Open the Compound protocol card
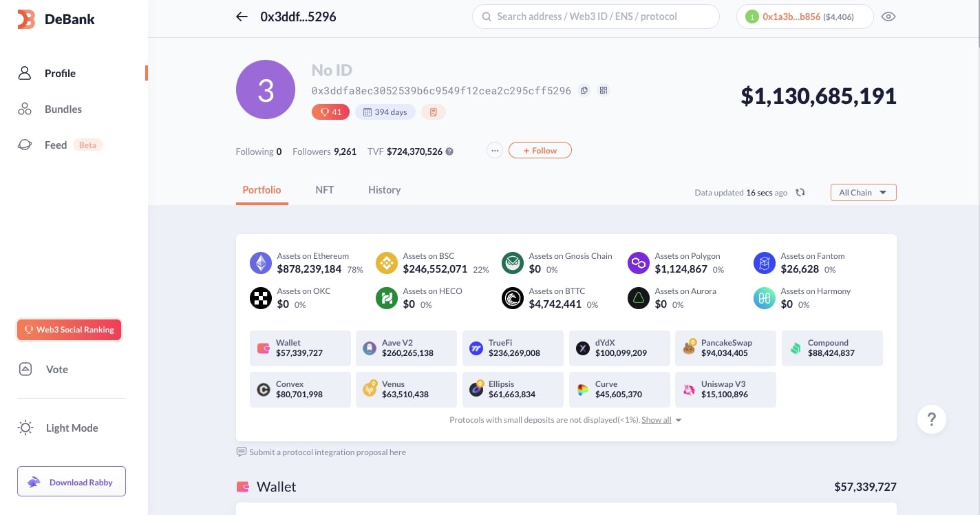 [x=832, y=348]
